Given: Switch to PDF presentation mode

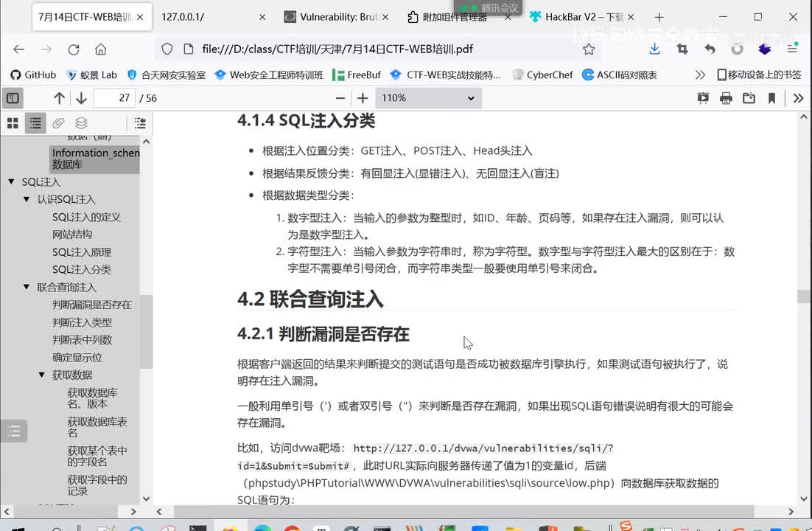Looking at the screenshot, I should [703, 98].
